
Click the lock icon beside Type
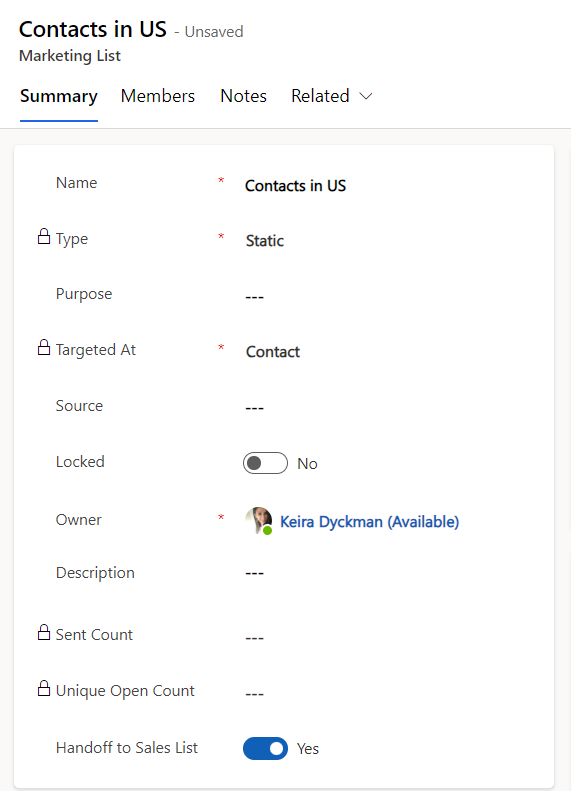coord(44,236)
